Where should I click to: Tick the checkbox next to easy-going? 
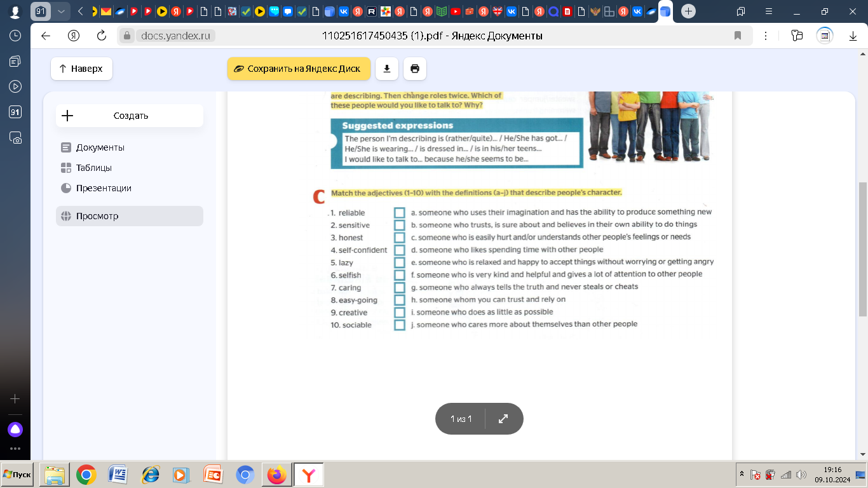(x=400, y=300)
